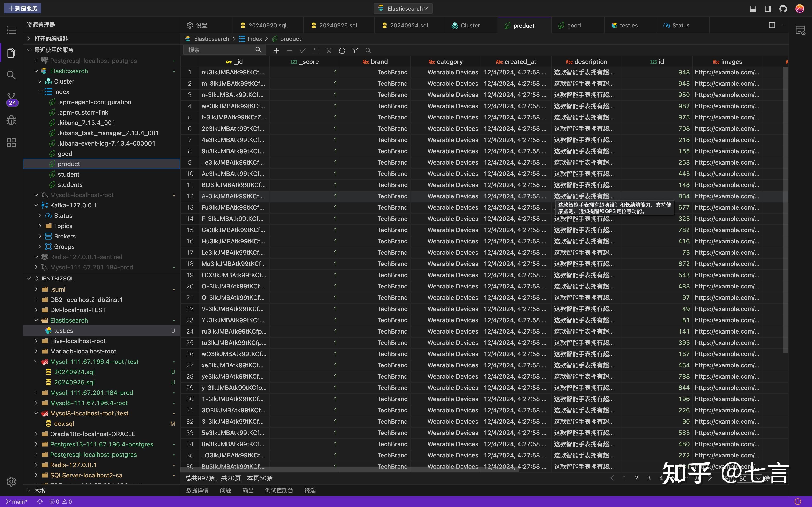
Task: Click the 新建服务 button
Action: pyautogui.click(x=23, y=8)
